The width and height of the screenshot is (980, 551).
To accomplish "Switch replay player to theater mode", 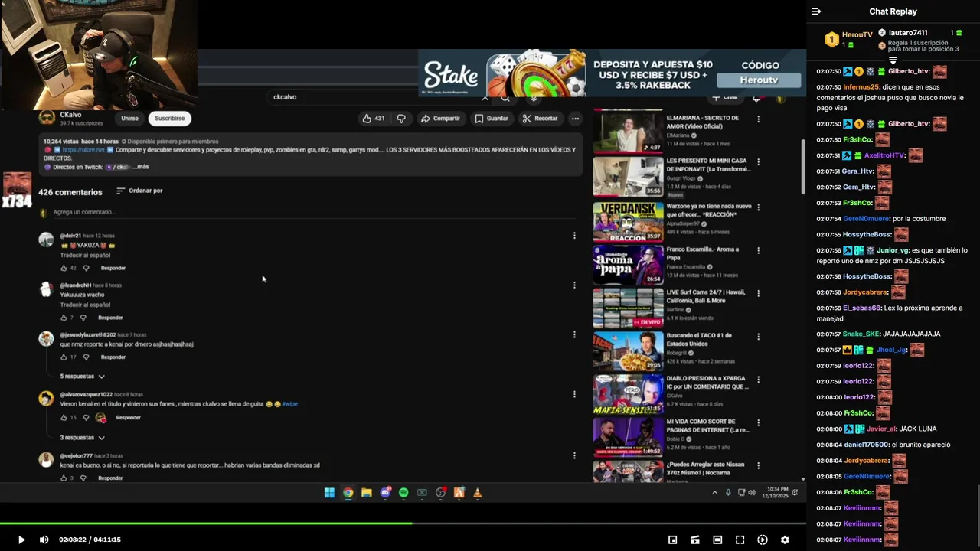I will pos(717,540).
